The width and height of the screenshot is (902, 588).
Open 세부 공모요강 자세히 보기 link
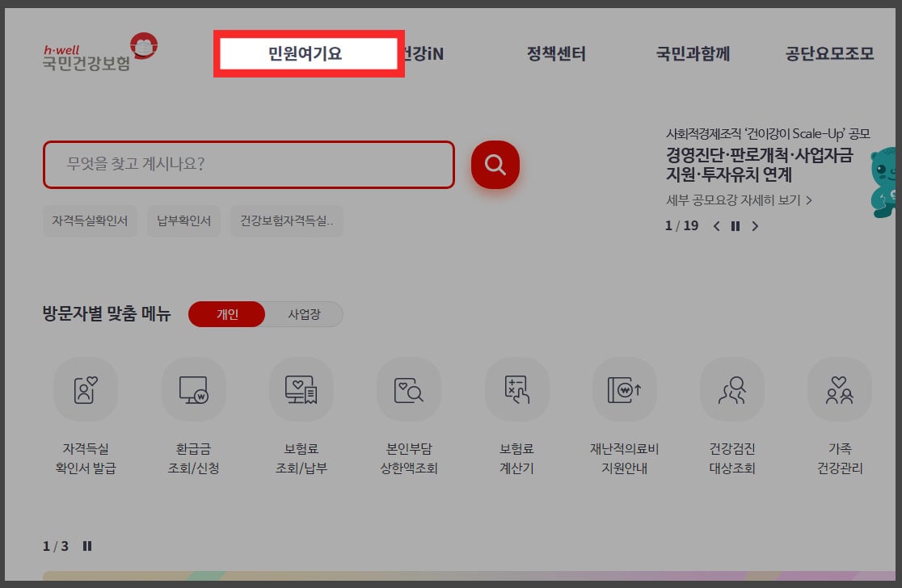tap(739, 200)
